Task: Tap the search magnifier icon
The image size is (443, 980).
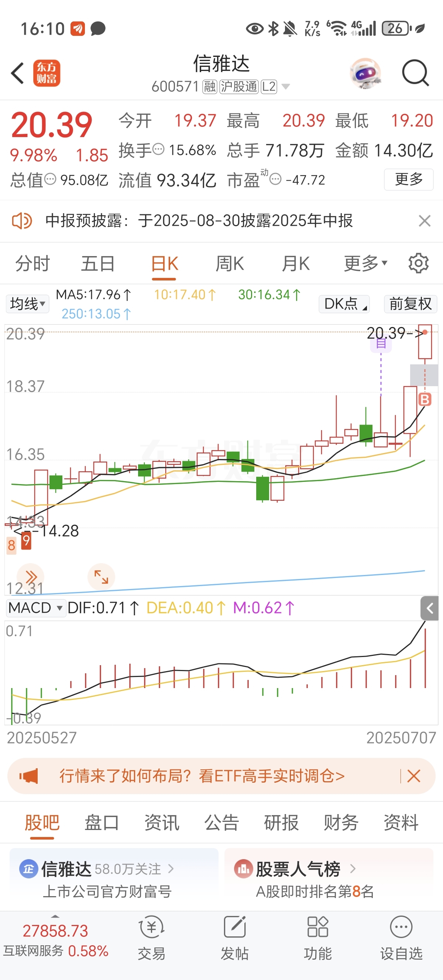Action: (415, 73)
